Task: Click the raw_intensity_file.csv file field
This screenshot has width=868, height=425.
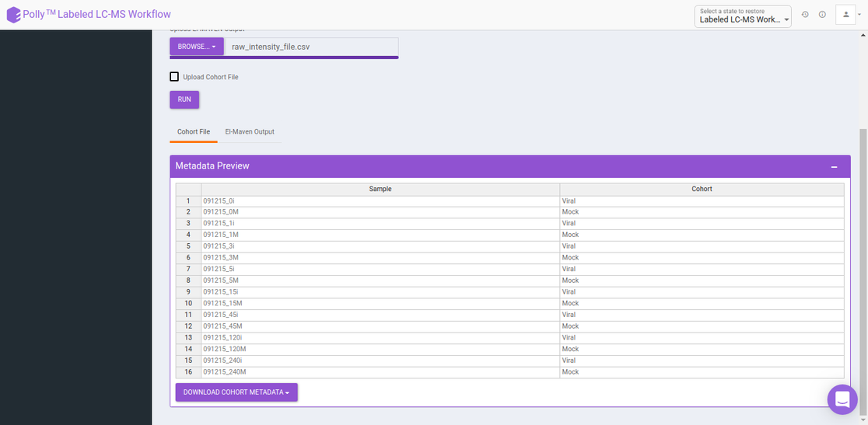Action: coord(311,47)
